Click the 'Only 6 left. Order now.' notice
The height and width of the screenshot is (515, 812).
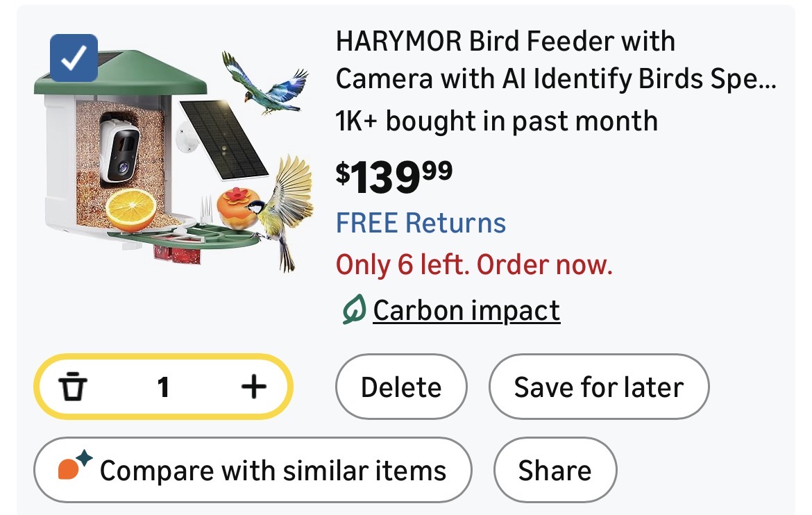(474, 264)
